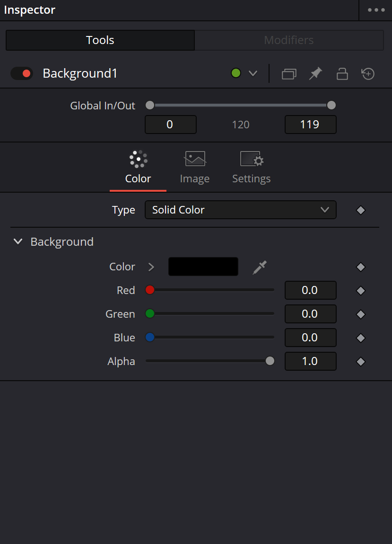Click the Background1 node name
392x544 pixels.
click(x=80, y=73)
